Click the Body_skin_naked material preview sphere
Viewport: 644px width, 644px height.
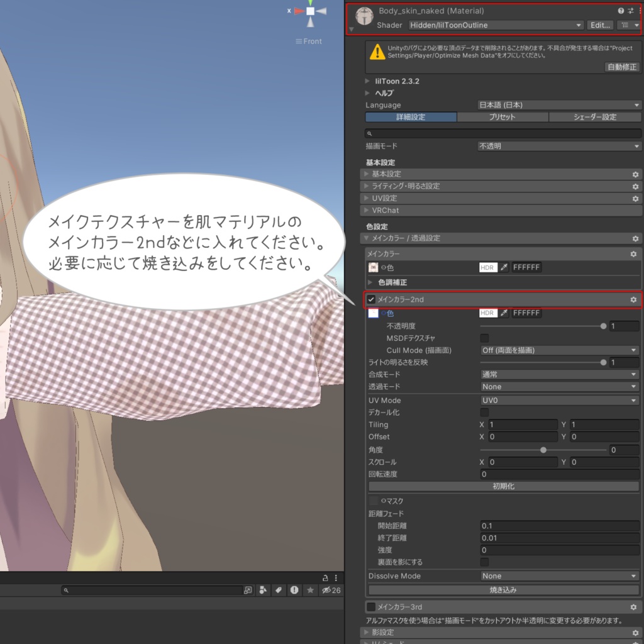pos(364,16)
